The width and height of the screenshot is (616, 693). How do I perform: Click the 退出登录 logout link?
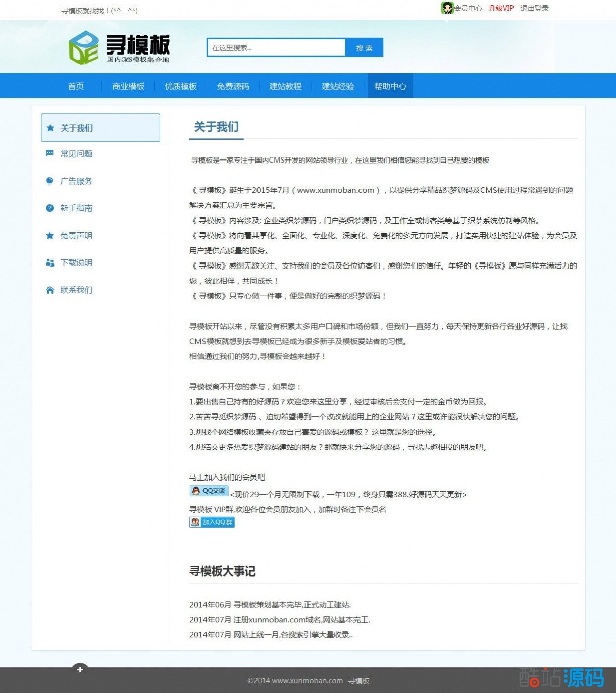click(534, 8)
